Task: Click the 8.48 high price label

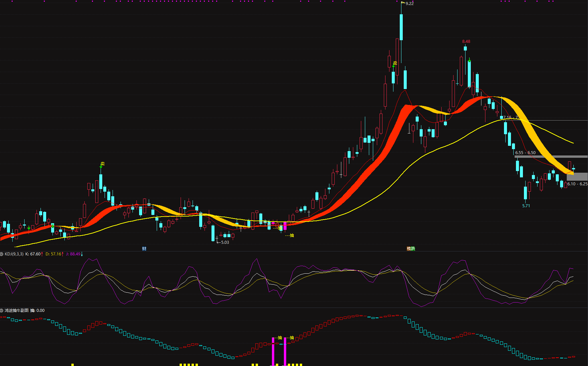Action: [x=466, y=42]
